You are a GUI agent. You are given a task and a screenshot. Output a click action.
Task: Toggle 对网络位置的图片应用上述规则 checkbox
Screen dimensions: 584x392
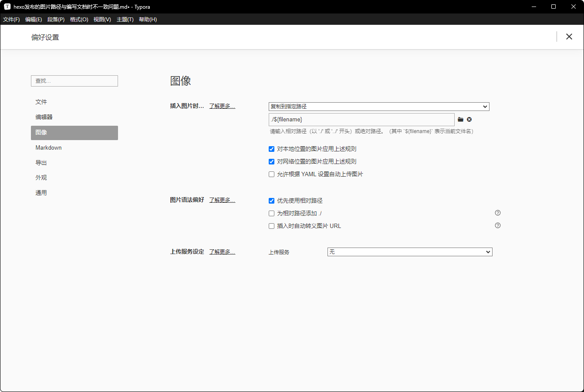271,162
